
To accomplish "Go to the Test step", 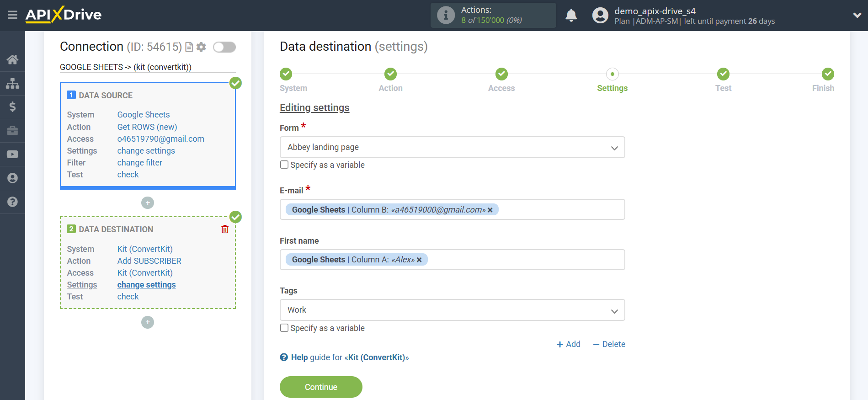I will point(723,74).
